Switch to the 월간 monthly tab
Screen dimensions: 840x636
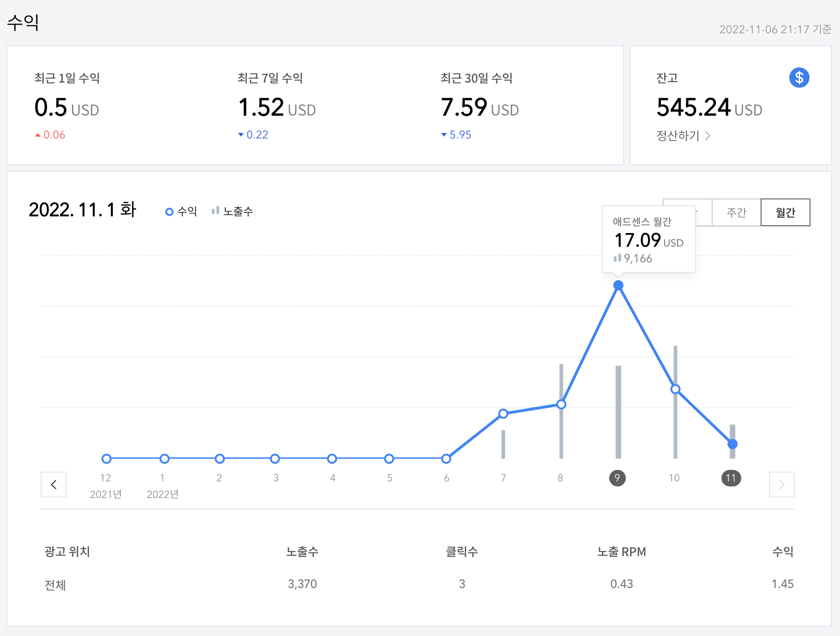pos(785,212)
